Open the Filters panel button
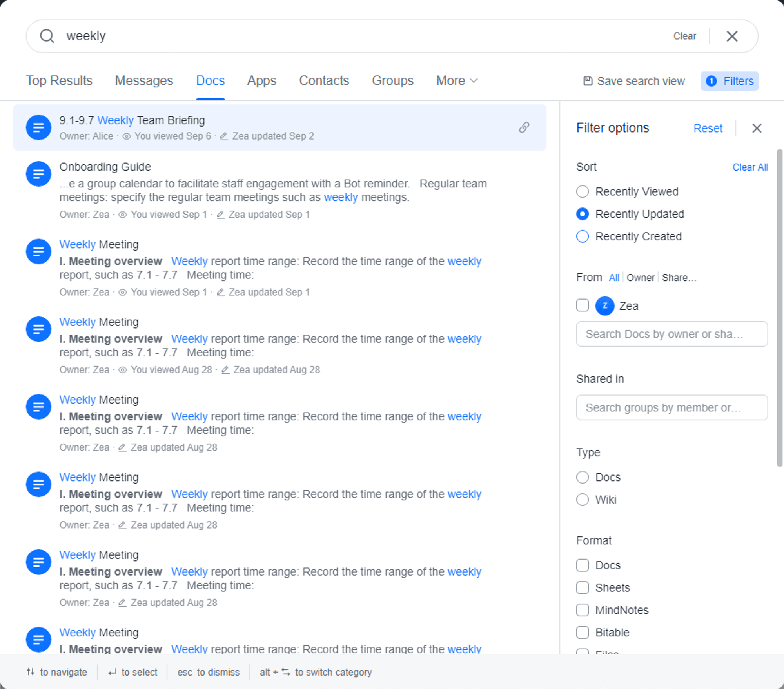 (x=730, y=81)
